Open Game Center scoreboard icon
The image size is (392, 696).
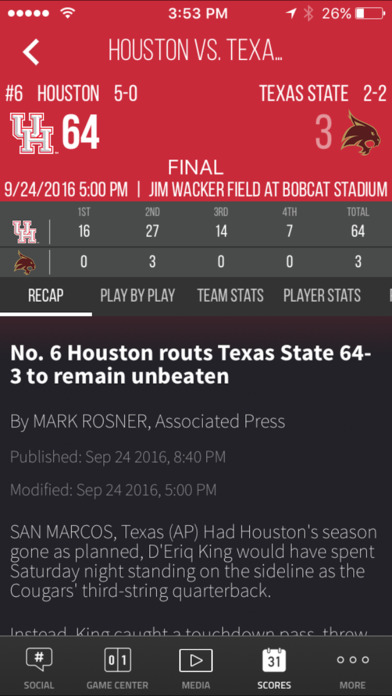[x=117, y=660]
